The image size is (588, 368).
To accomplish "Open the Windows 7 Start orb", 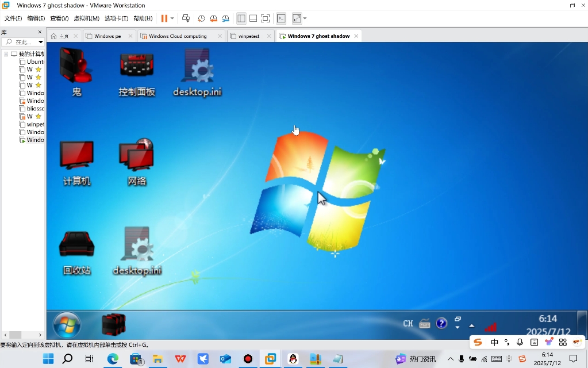I will point(67,325).
